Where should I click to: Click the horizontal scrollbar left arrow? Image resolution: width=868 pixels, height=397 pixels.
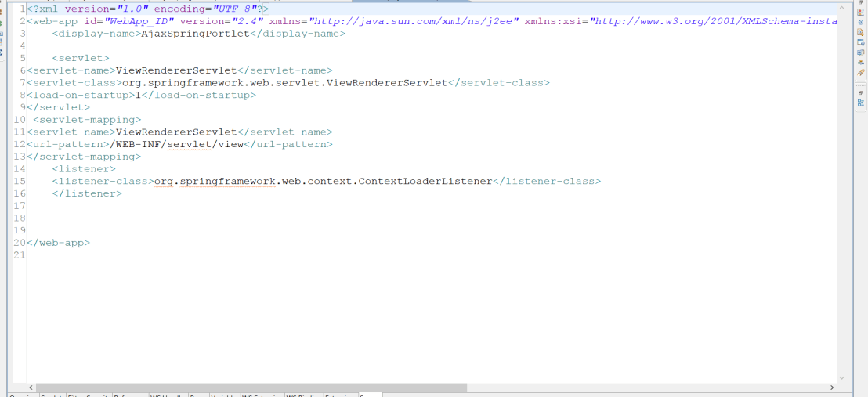[31, 388]
